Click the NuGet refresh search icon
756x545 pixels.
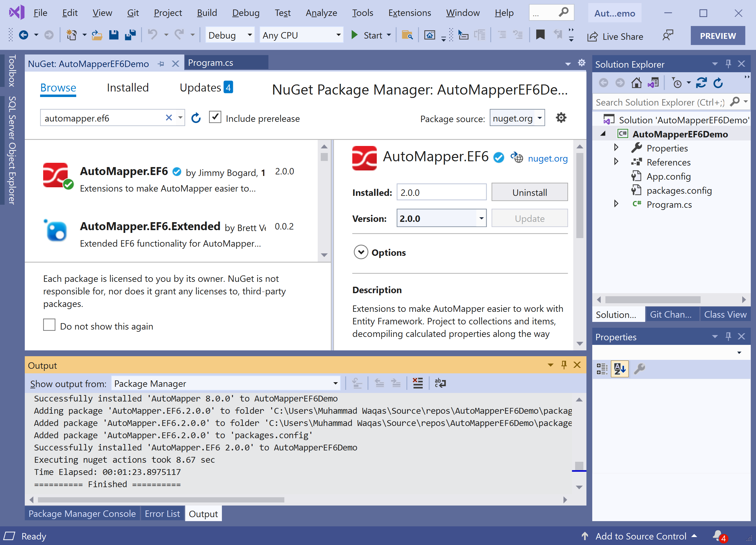(196, 118)
